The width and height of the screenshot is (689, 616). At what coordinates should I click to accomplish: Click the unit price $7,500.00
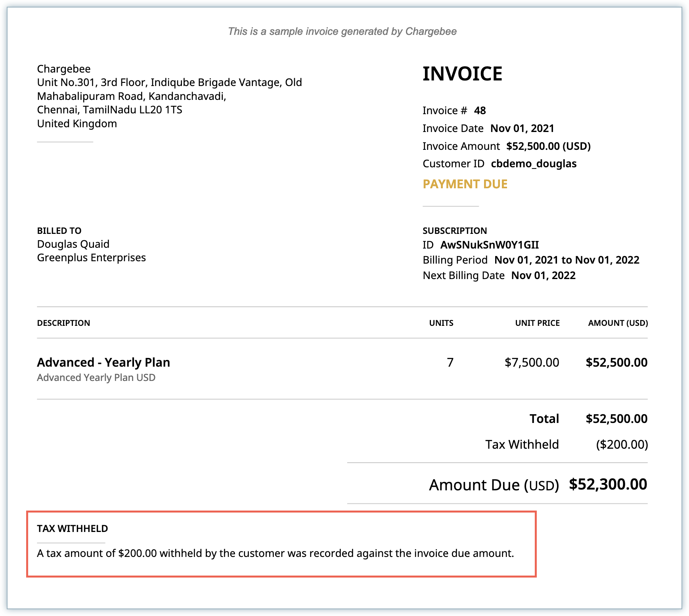click(532, 362)
